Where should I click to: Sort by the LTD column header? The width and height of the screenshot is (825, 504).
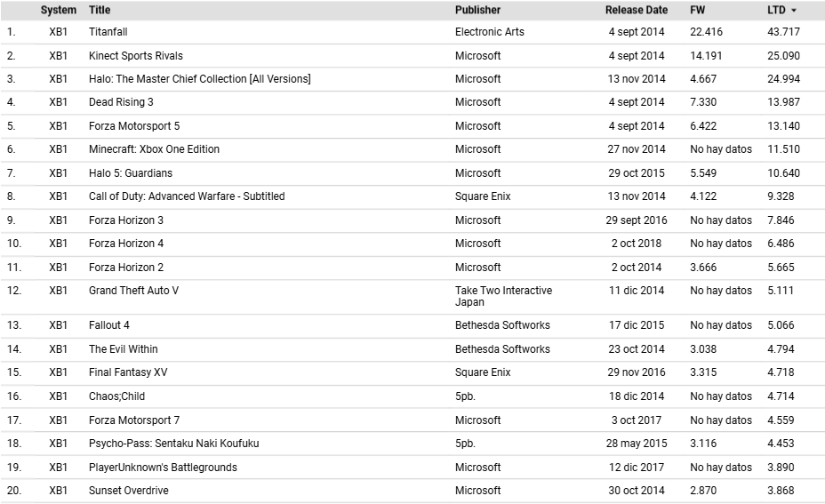tap(776, 10)
